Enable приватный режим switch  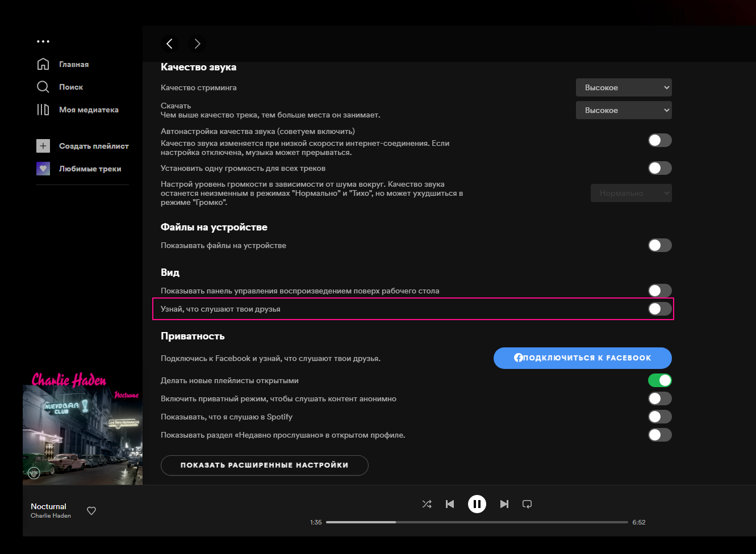[660, 398]
